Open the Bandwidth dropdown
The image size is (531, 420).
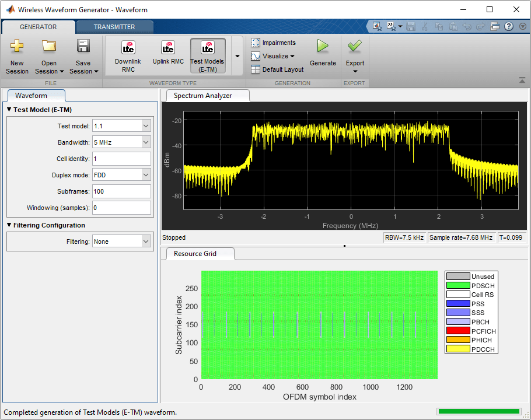pyautogui.click(x=145, y=142)
